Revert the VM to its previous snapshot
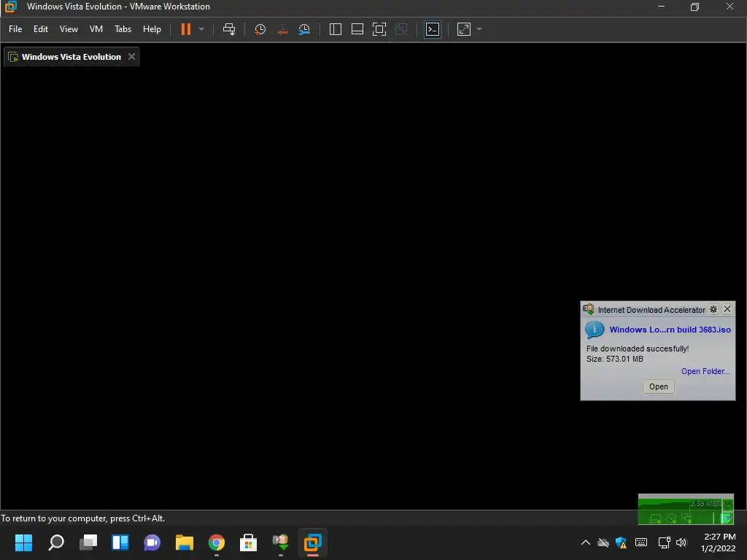The image size is (747, 560). pos(282,29)
